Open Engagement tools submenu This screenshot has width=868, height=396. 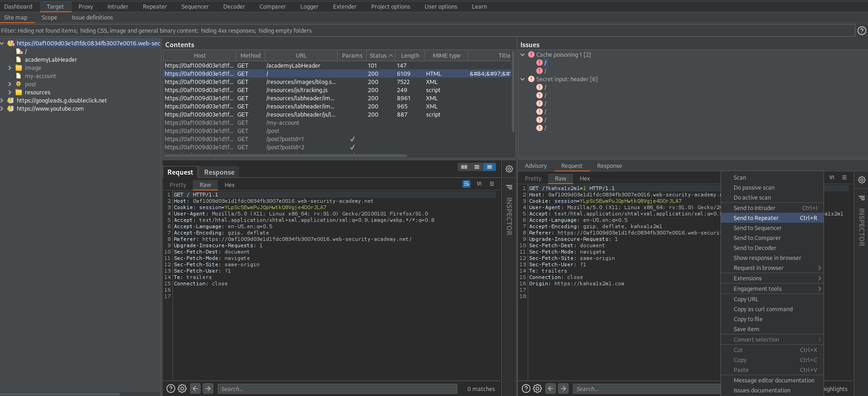coord(772,288)
